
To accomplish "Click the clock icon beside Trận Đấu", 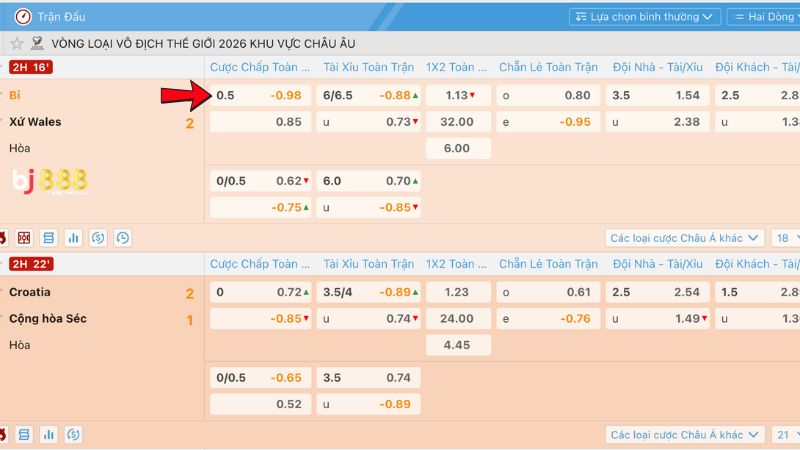I will coord(22,16).
